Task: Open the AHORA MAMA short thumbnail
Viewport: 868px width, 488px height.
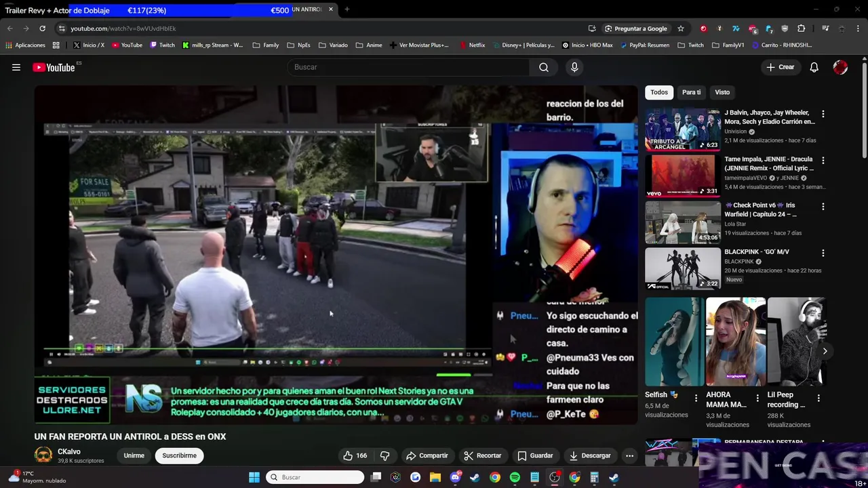Action: [736, 342]
